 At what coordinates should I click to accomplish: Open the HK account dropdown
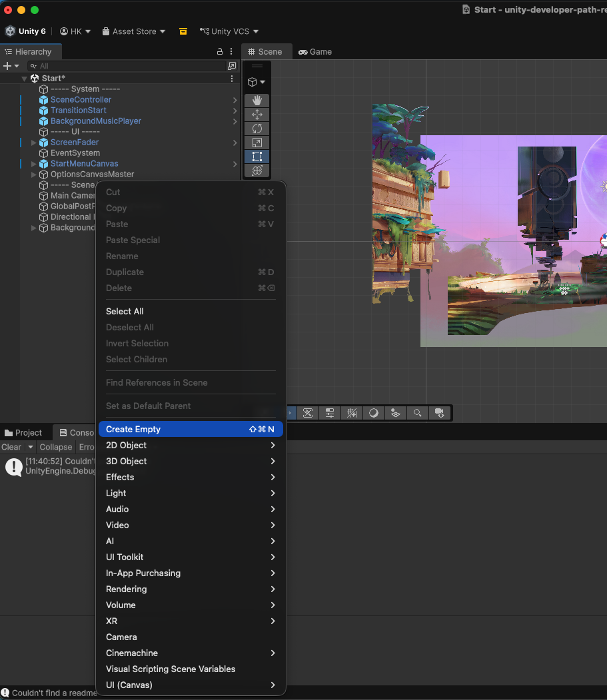75,31
